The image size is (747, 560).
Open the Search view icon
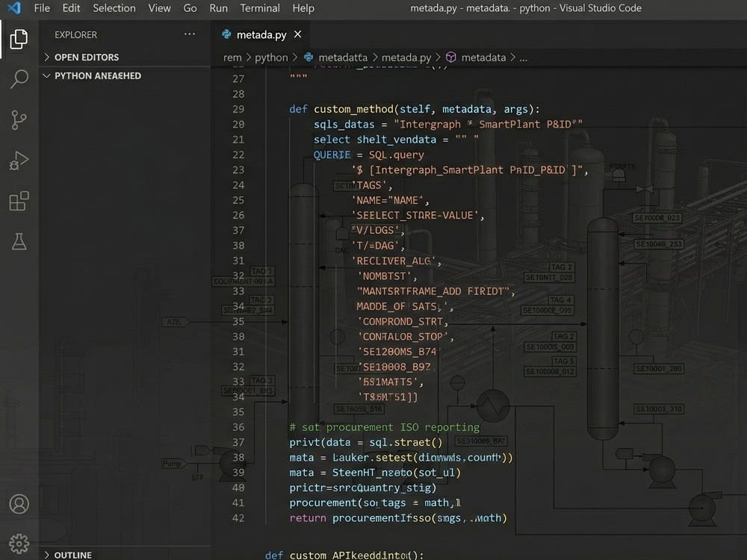19,79
